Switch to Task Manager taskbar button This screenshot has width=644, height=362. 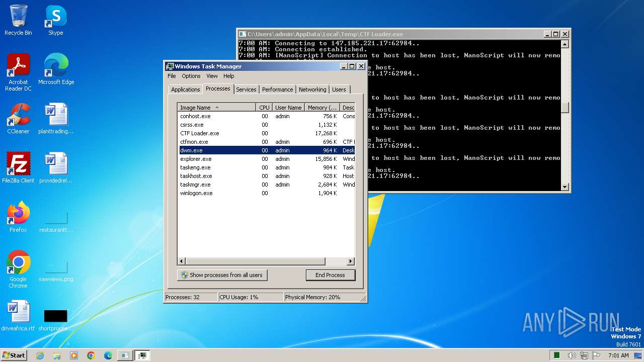point(142,355)
